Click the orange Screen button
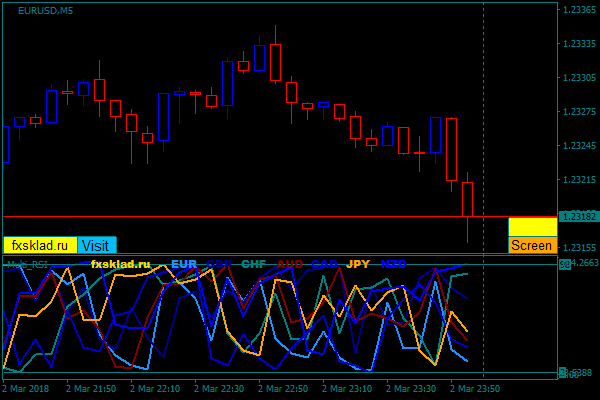This screenshot has width=600, height=400. pos(533,245)
